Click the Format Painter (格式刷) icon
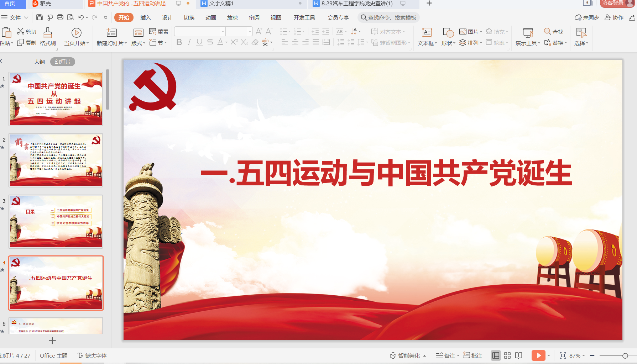This screenshot has height=364, width=637. (48, 33)
